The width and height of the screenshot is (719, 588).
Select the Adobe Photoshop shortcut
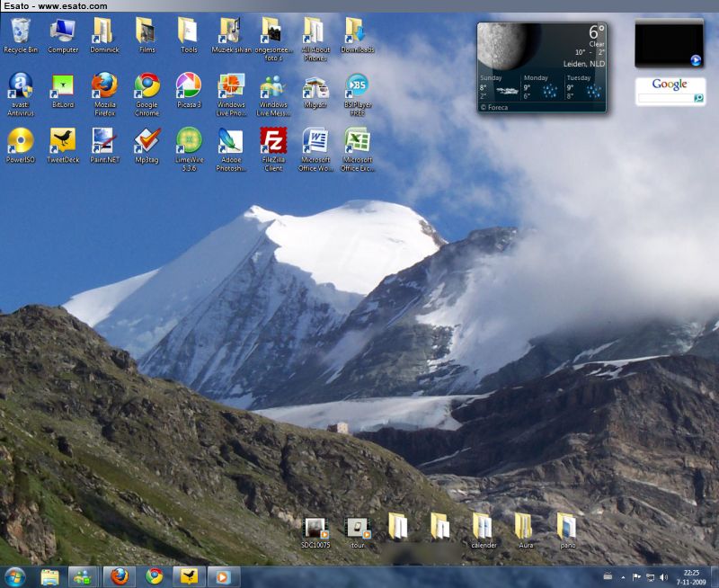click(x=231, y=149)
